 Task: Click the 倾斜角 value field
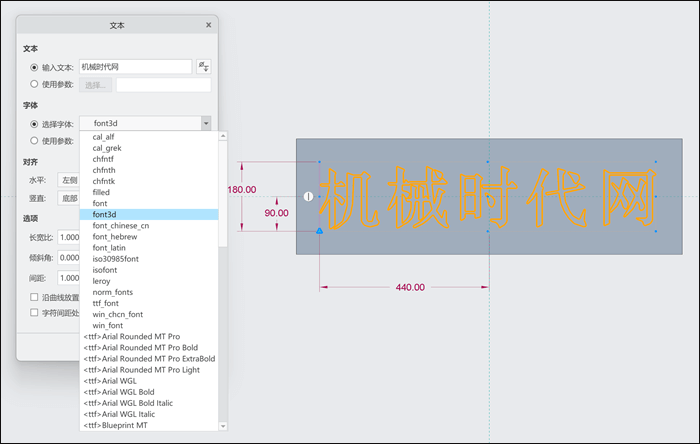(69, 257)
